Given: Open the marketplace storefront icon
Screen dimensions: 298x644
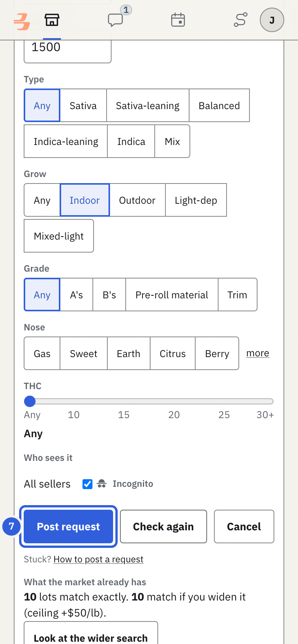Looking at the screenshot, I should [52, 20].
